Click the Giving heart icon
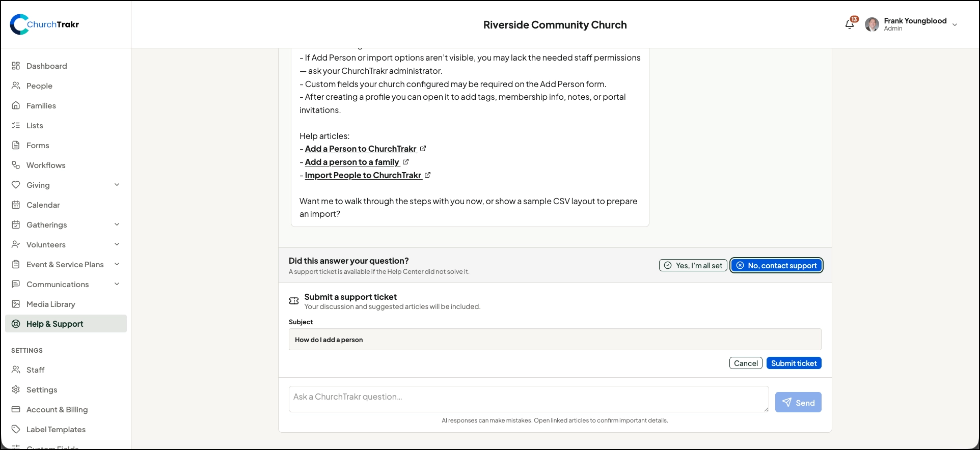This screenshot has width=980, height=450. pyautogui.click(x=16, y=185)
